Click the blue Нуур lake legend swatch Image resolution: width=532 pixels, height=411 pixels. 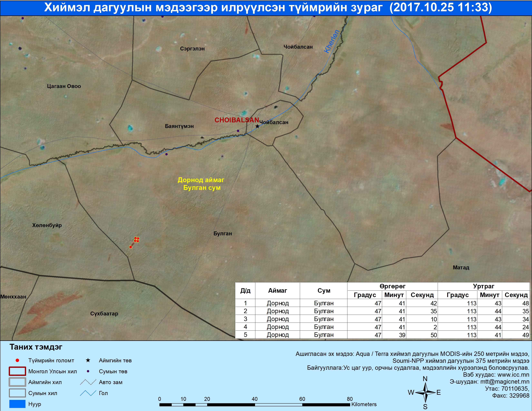(x=17, y=404)
